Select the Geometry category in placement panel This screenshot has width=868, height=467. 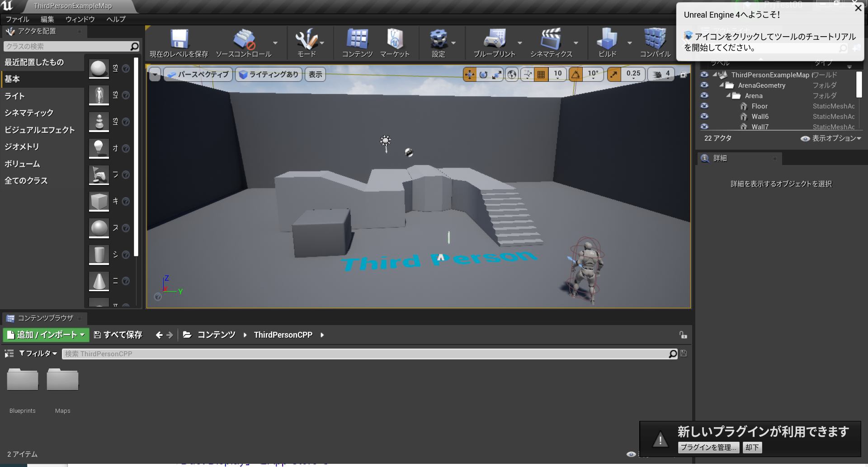(42, 146)
